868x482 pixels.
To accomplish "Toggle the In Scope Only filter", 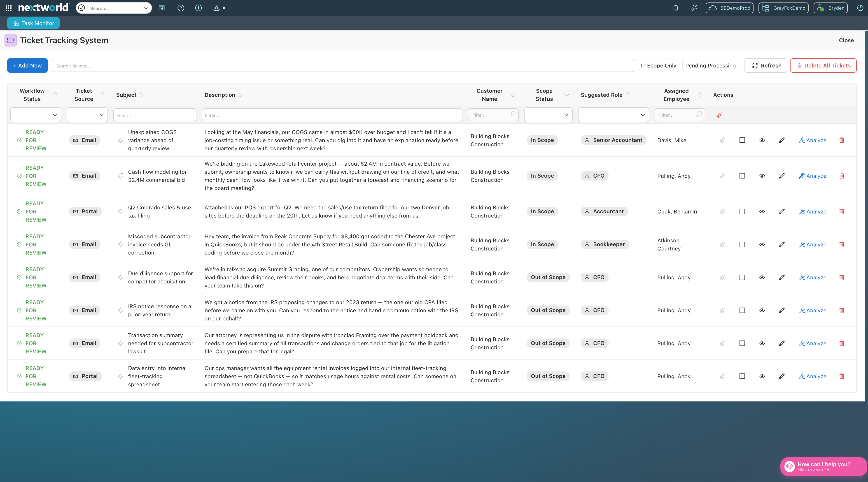I will [x=658, y=65].
